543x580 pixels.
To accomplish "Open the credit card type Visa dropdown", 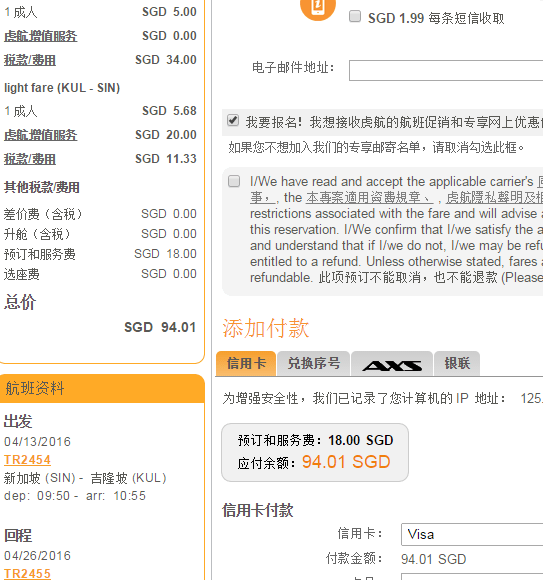I will 472,534.
